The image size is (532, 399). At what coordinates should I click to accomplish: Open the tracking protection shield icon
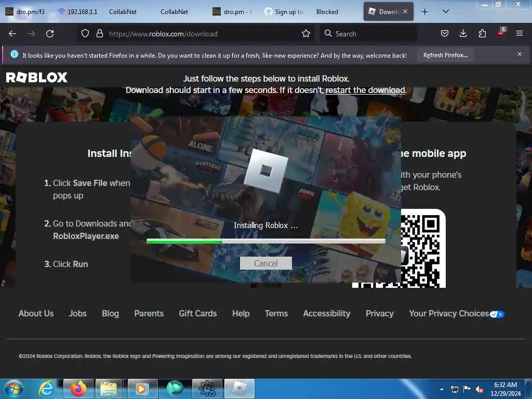[85, 34]
